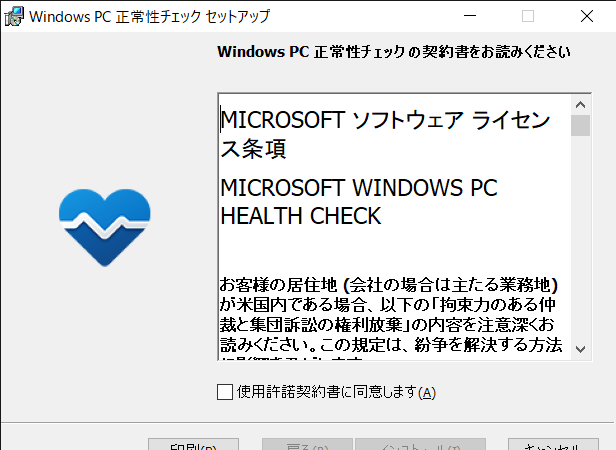Minimize the setup window
The image size is (616, 450).
tap(470, 16)
